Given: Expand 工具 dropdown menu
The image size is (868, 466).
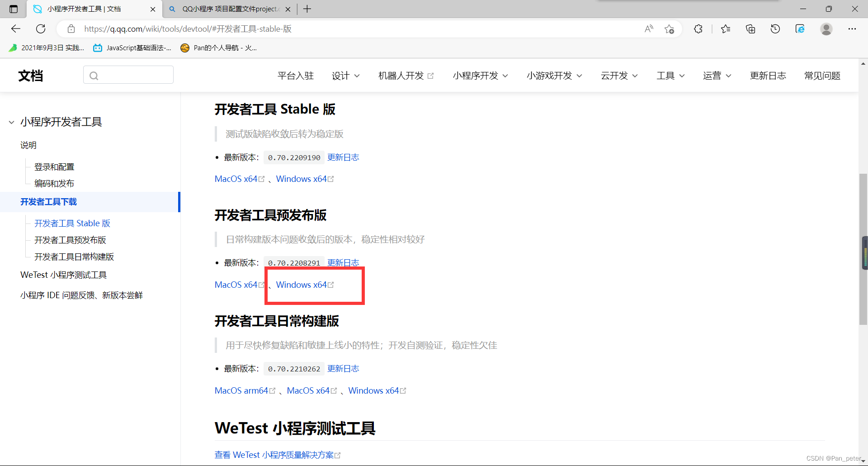Looking at the screenshot, I should click(670, 76).
